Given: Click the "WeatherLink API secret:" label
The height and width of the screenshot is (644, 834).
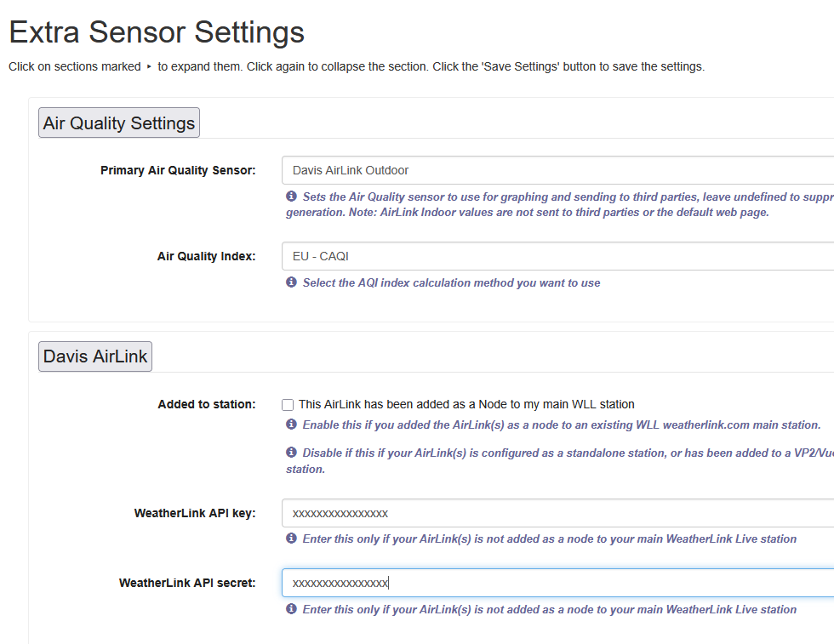Looking at the screenshot, I should click(187, 583).
